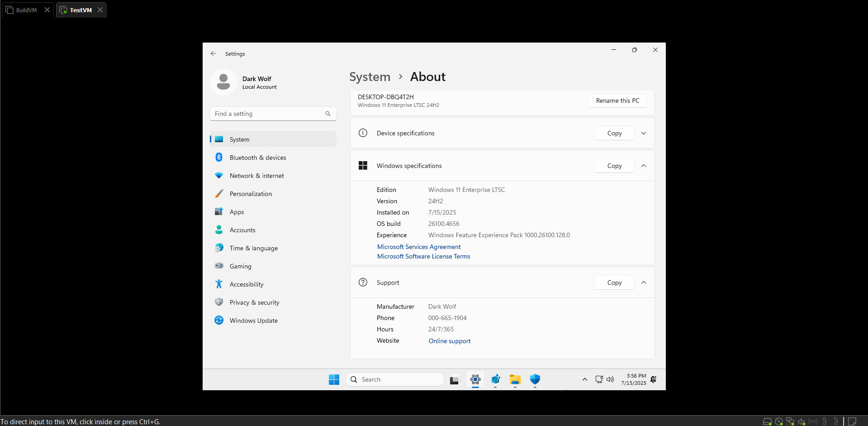This screenshot has height=426, width=868.
Task: Open the notification bell in taskbar
Action: 654,379
